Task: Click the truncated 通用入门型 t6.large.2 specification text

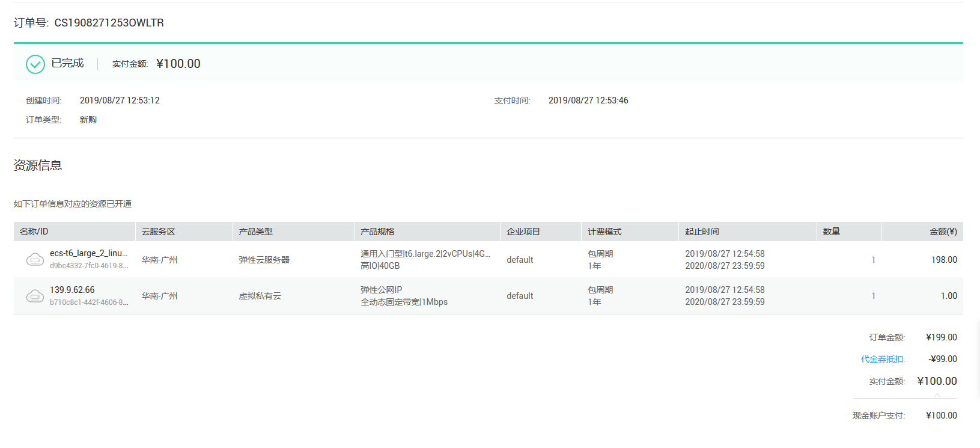Action: click(425, 254)
